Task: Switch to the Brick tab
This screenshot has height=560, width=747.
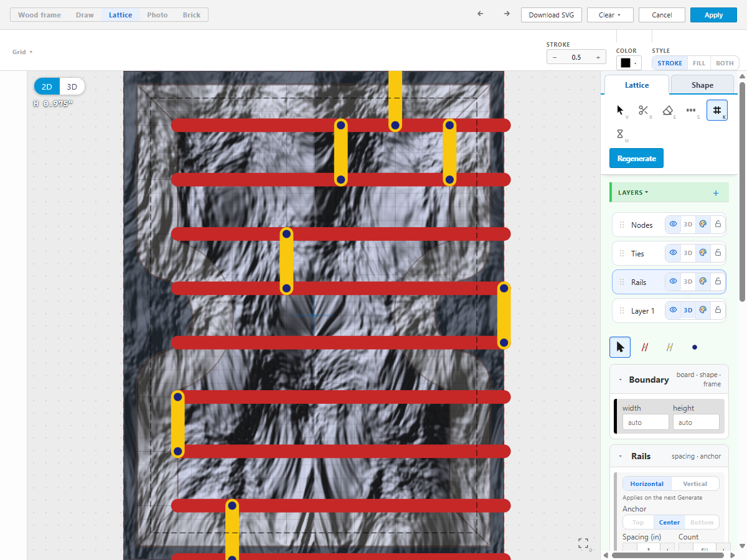Action: tap(192, 15)
